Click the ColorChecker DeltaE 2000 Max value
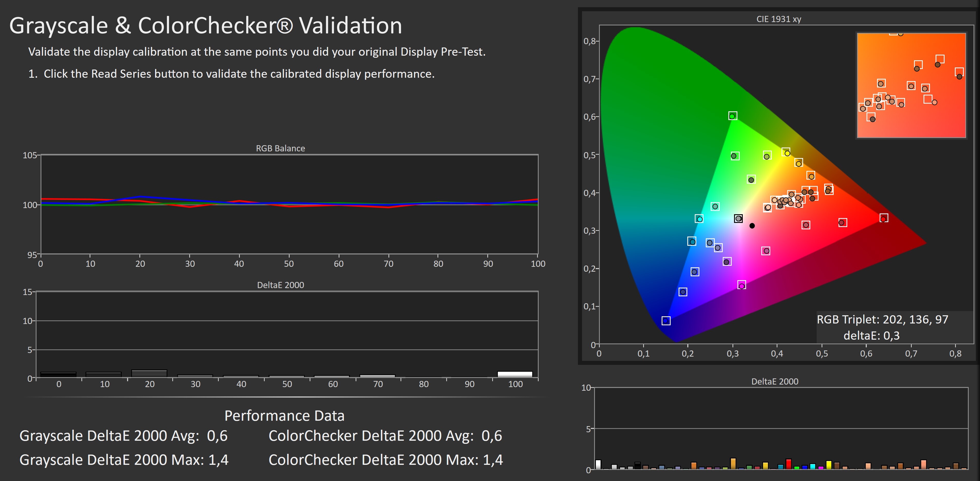The width and height of the screenshot is (980, 481). click(x=493, y=460)
